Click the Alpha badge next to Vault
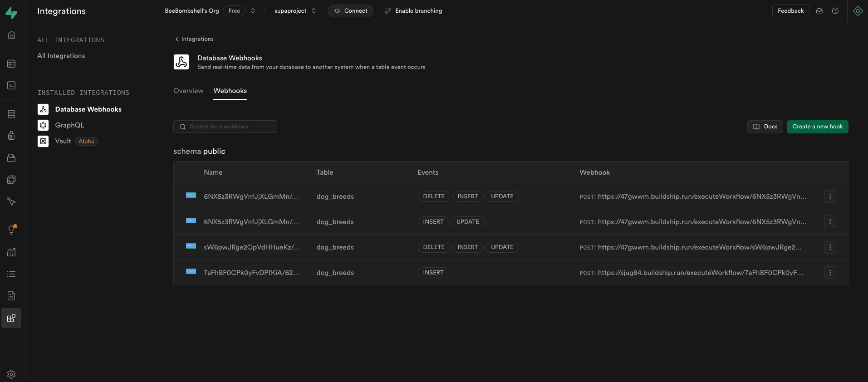868x382 pixels. click(86, 142)
